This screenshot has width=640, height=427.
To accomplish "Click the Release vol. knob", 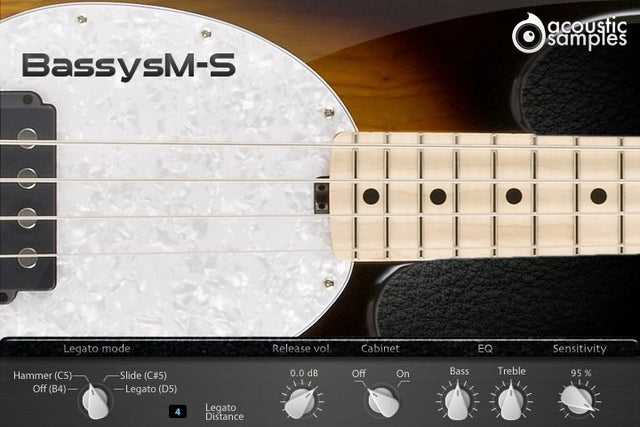I will coord(299,402).
